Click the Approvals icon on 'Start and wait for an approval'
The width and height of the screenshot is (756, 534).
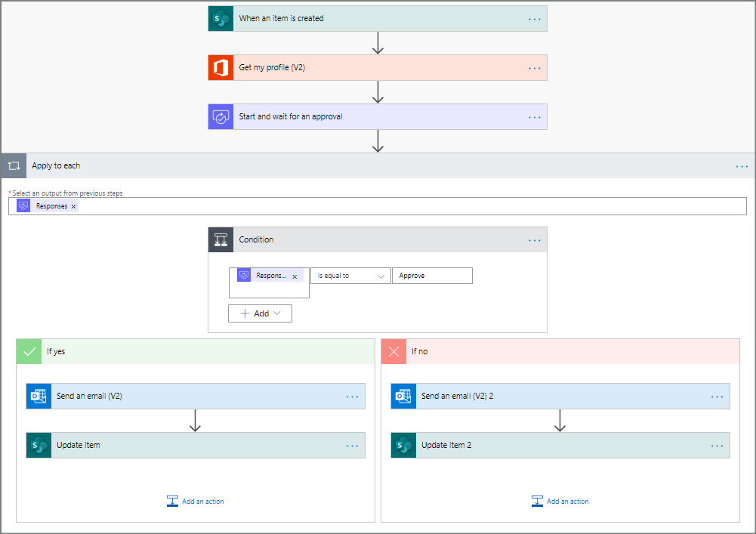pos(221,117)
